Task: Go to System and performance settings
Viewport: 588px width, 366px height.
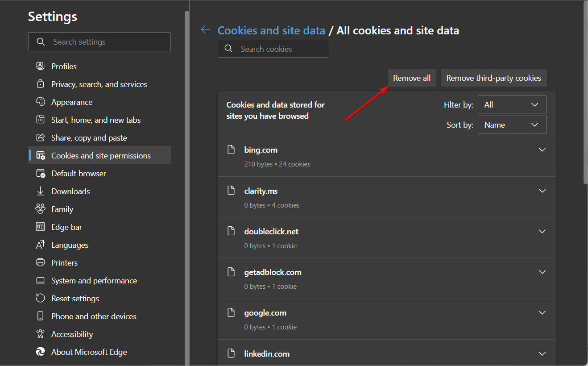Action: (94, 280)
